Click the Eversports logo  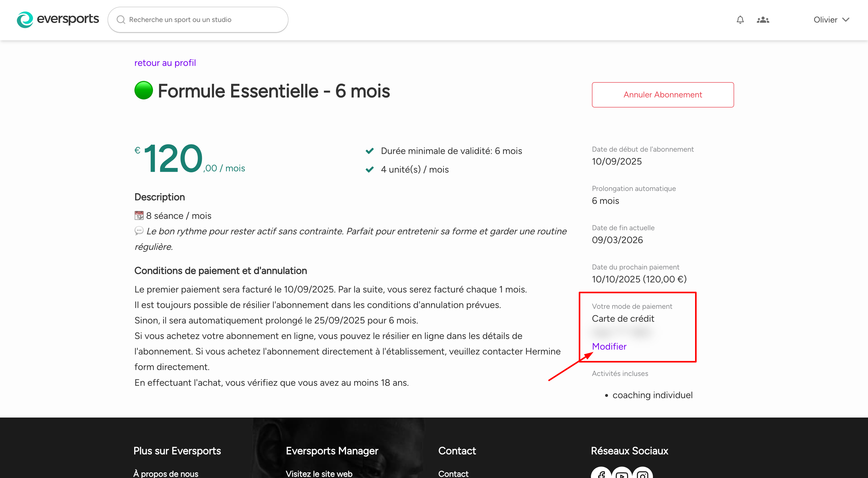tap(58, 20)
